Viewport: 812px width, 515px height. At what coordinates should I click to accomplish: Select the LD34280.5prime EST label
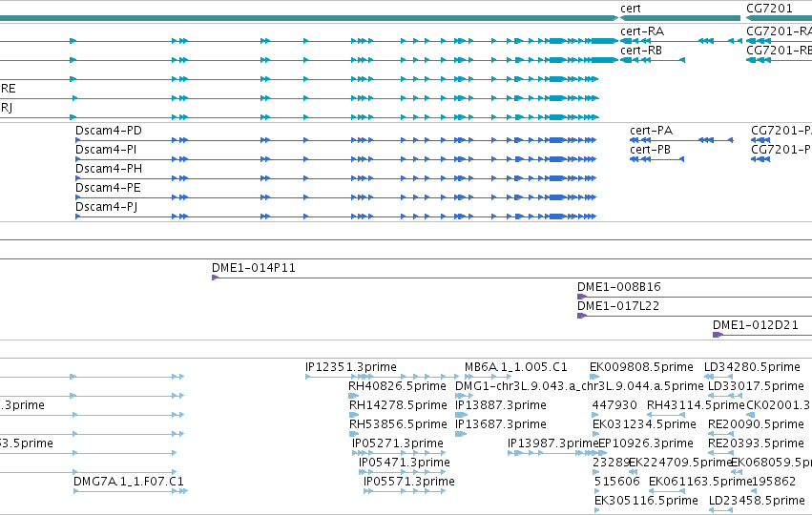point(752,367)
